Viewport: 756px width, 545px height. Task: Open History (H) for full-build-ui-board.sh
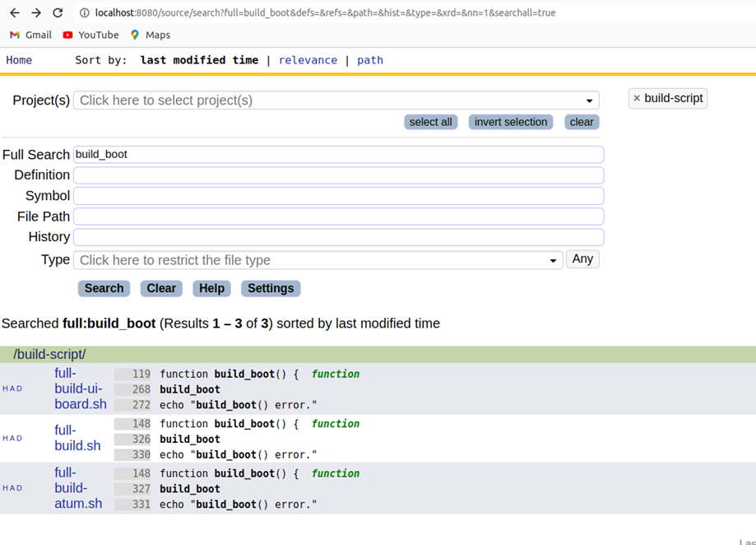(x=5, y=389)
